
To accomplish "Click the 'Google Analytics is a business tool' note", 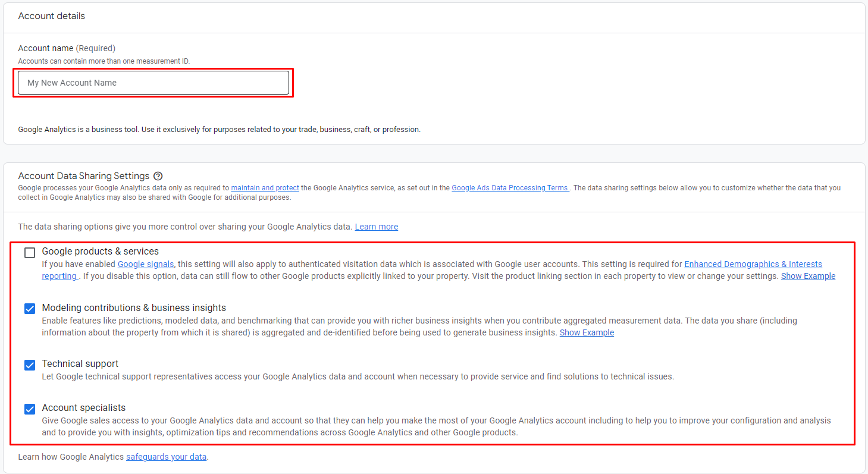I will pyautogui.click(x=220, y=129).
